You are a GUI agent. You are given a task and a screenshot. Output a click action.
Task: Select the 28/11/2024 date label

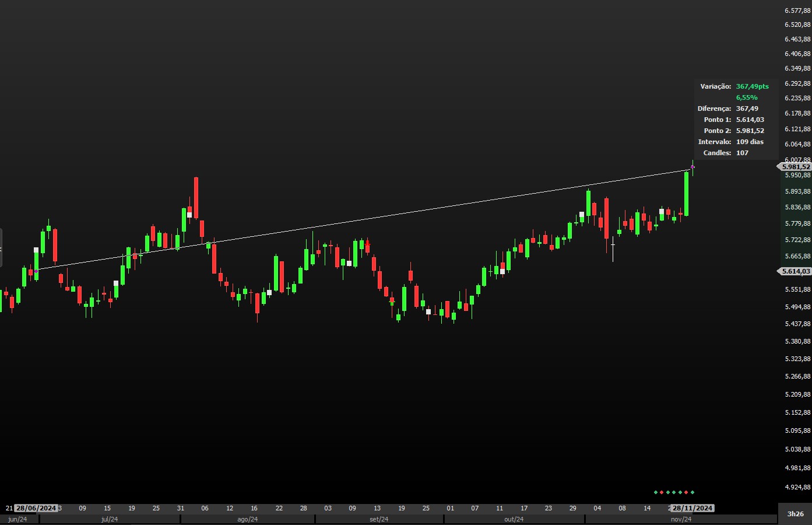coord(692,508)
